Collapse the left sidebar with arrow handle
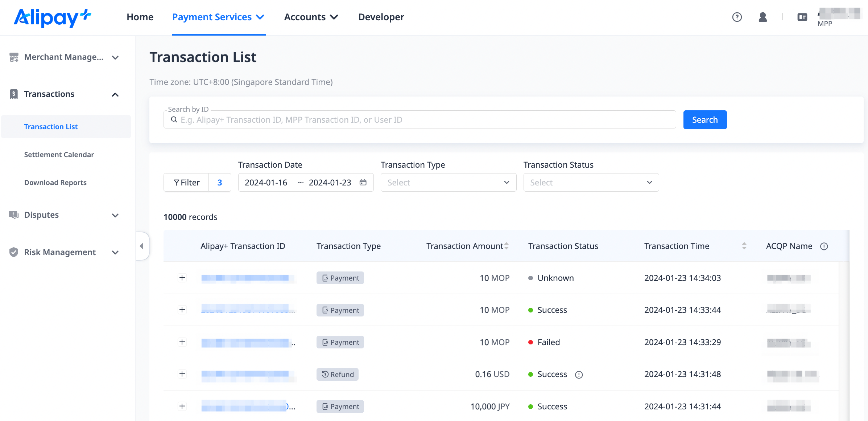 (142, 246)
